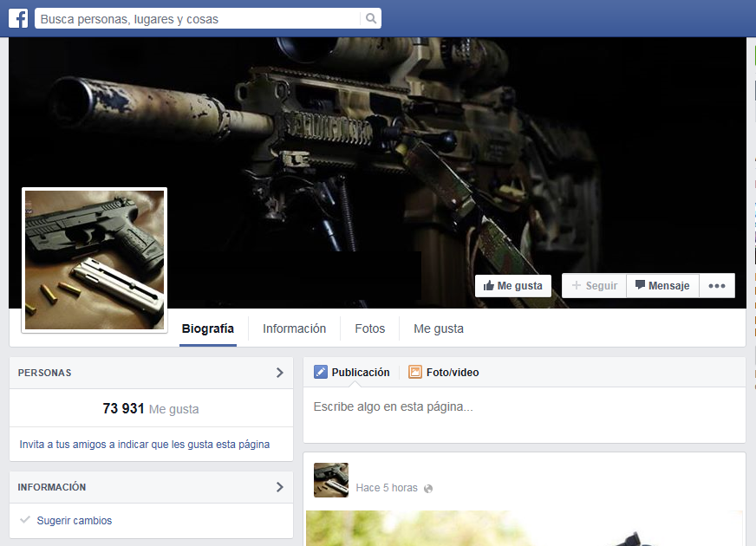
Task: Select the Publicación composer tab
Action: point(352,372)
